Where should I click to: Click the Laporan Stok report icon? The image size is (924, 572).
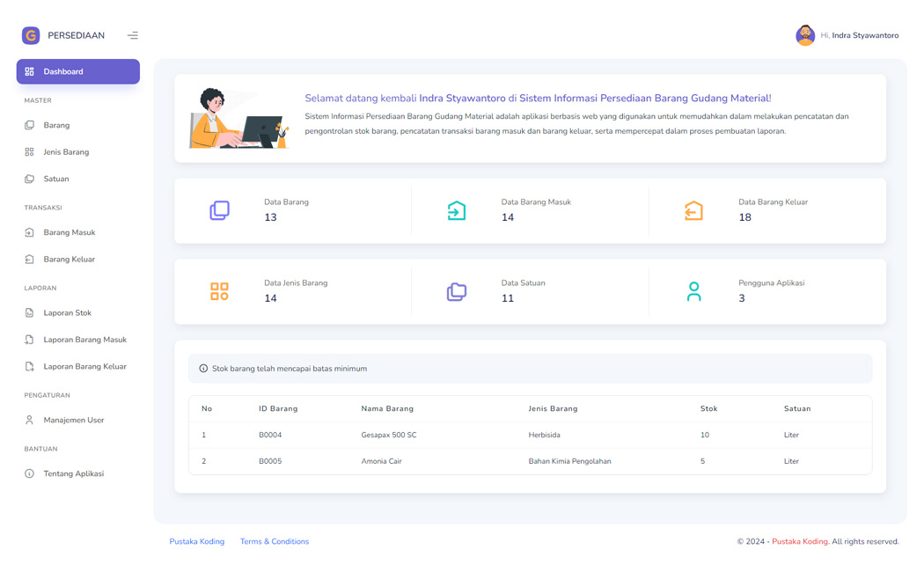pos(31,312)
